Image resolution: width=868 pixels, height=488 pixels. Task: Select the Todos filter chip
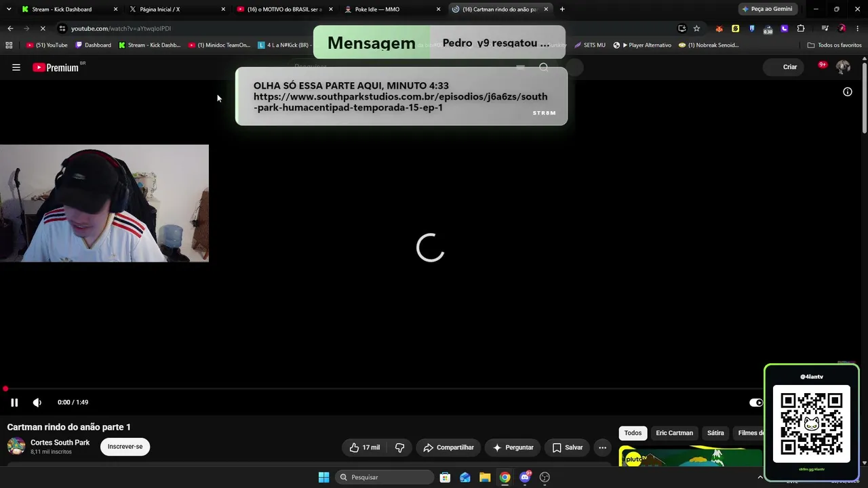pyautogui.click(x=633, y=433)
